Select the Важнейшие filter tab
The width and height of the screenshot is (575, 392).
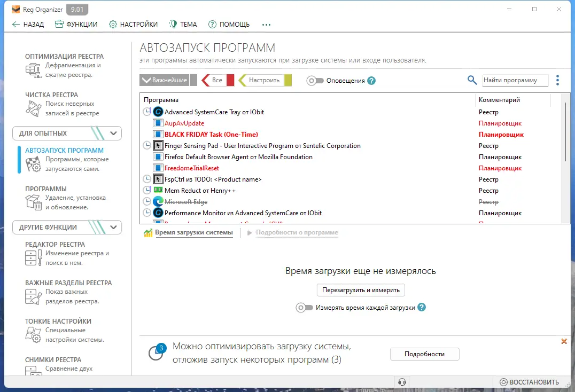[x=168, y=80]
